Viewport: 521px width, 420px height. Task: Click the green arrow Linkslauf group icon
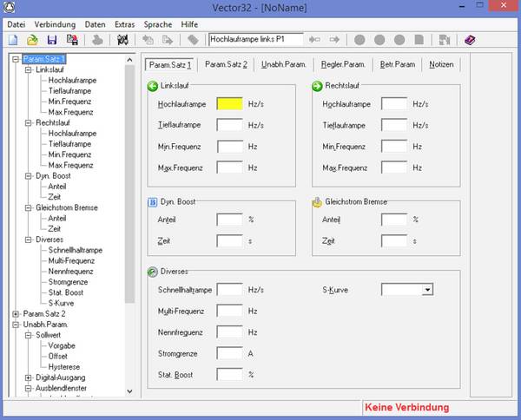click(x=153, y=86)
